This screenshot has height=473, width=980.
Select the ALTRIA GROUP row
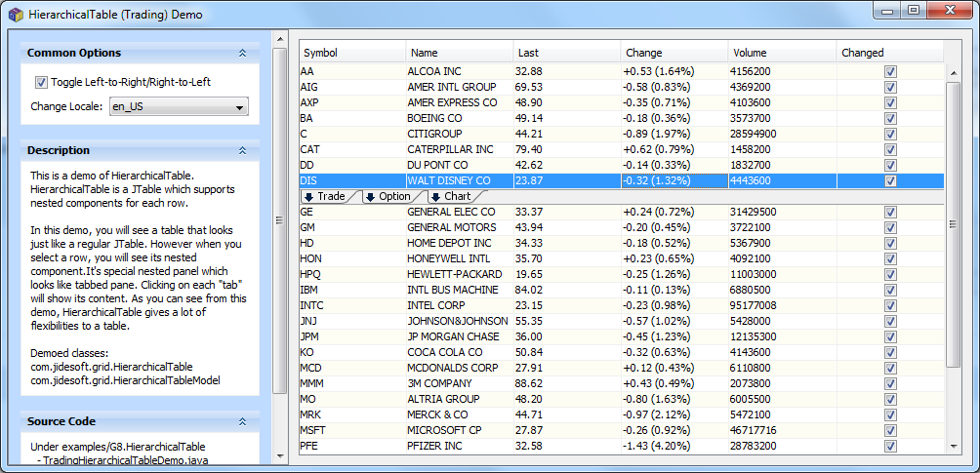coord(621,399)
